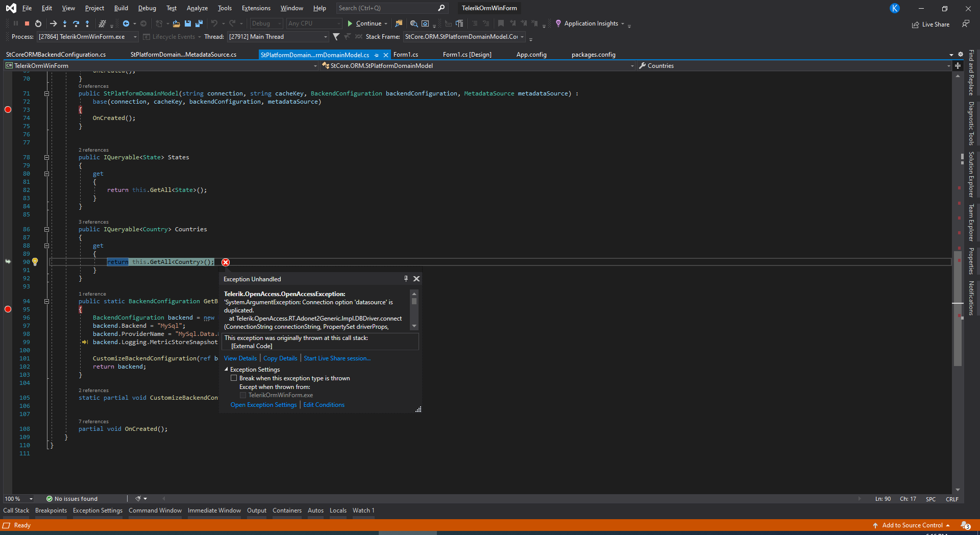Click the Save All icon
The width and height of the screenshot is (980, 535).
click(x=199, y=23)
